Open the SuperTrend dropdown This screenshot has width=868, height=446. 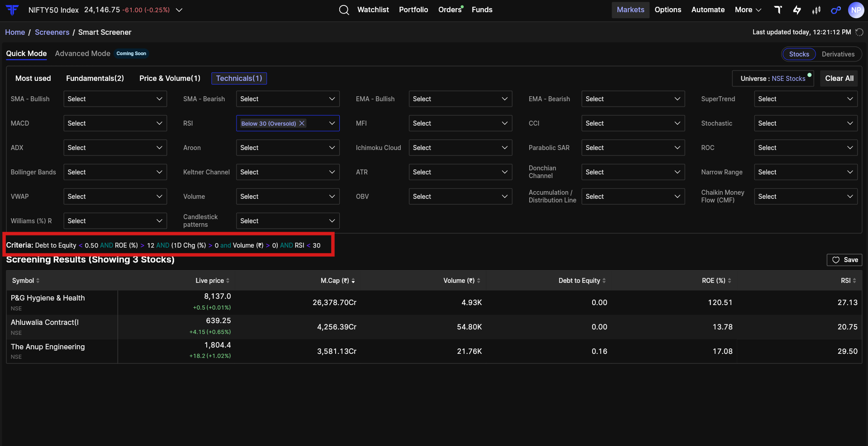(x=806, y=99)
